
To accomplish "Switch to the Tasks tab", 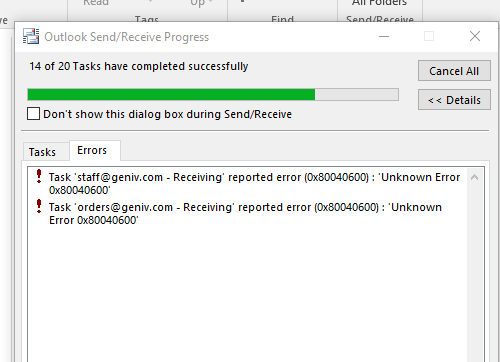I will pos(42,152).
